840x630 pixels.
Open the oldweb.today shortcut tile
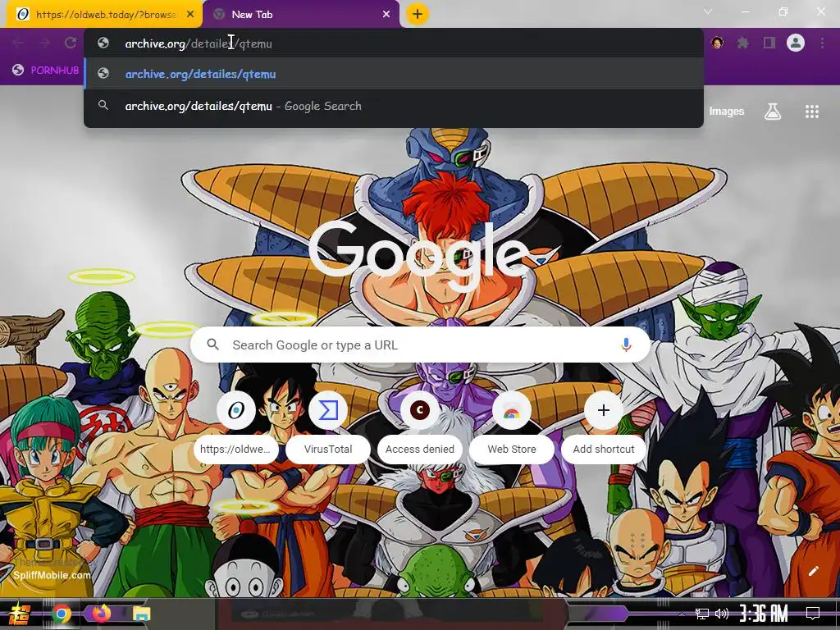point(236,427)
